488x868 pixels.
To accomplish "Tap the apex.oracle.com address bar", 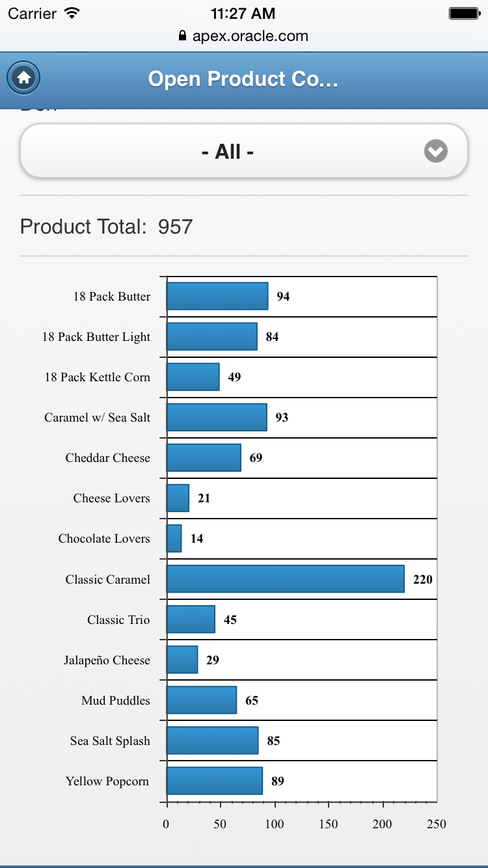I will tap(243, 36).
